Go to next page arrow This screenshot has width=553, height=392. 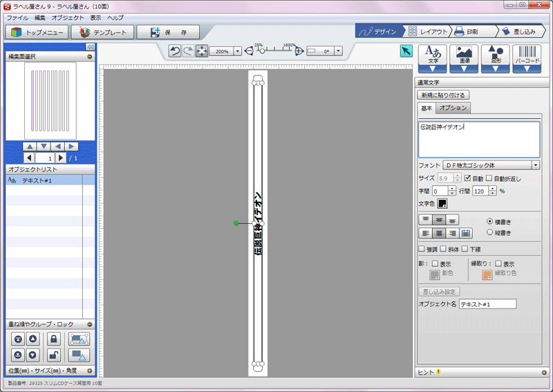[61, 158]
